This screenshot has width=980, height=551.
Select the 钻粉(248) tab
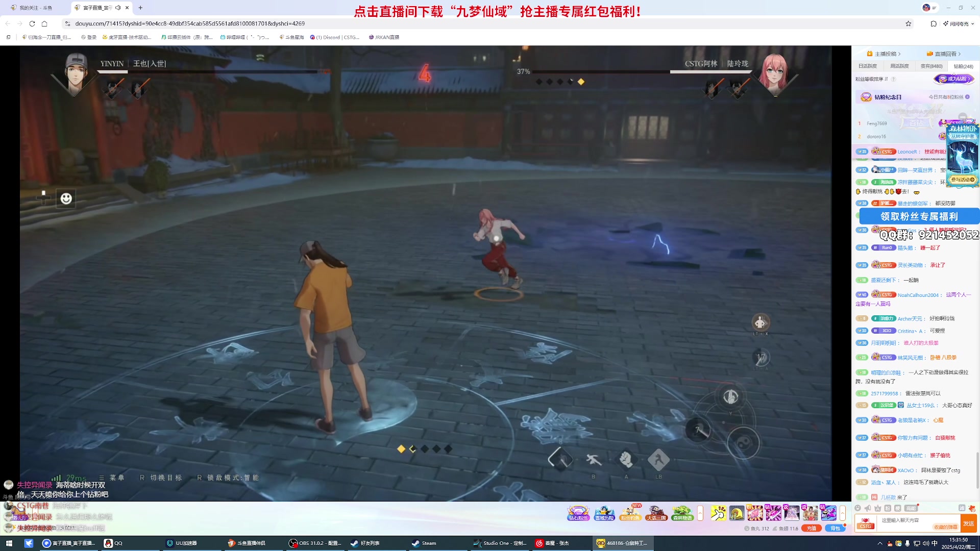click(x=964, y=66)
